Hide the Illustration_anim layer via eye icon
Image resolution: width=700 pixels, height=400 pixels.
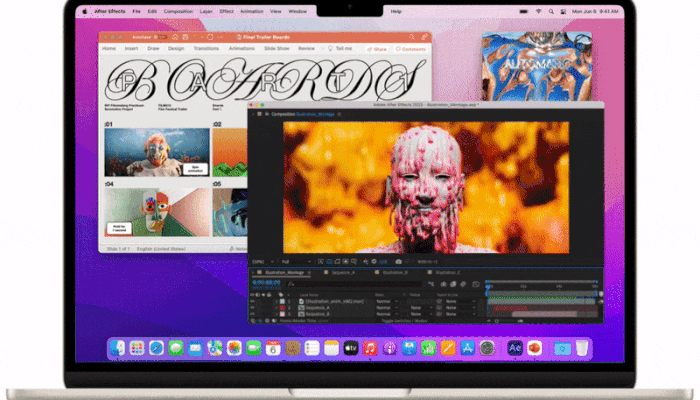tap(252, 301)
